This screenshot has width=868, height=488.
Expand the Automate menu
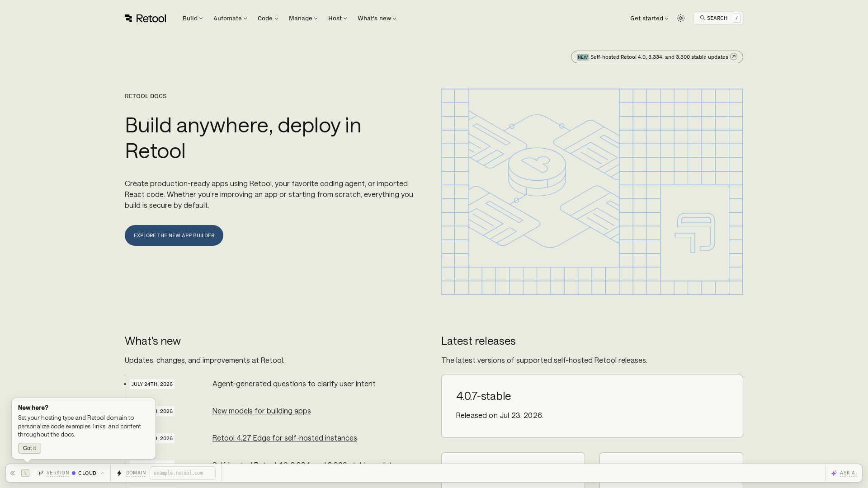click(x=230, y=18)
